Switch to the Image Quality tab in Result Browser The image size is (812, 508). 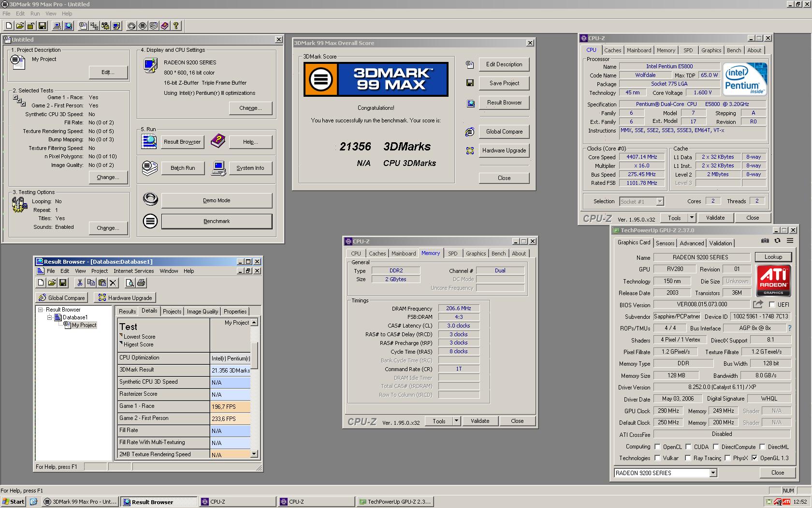click(x=203, y=312)
